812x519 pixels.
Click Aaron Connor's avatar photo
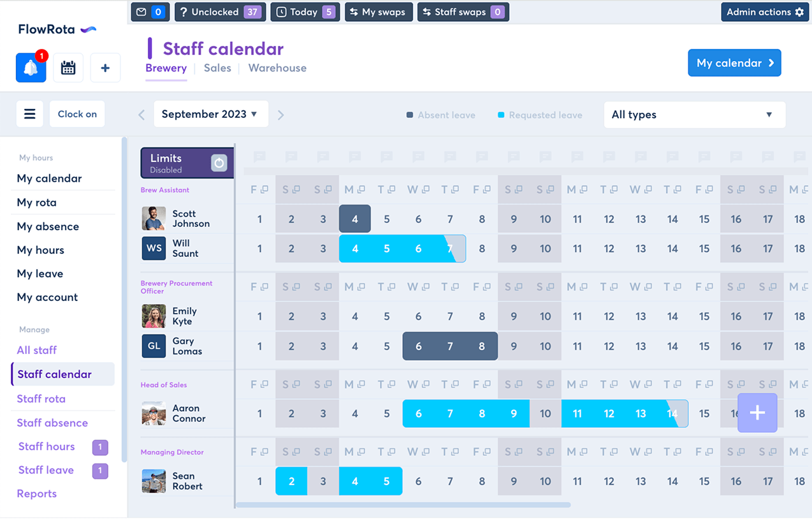tap(154, 413)
